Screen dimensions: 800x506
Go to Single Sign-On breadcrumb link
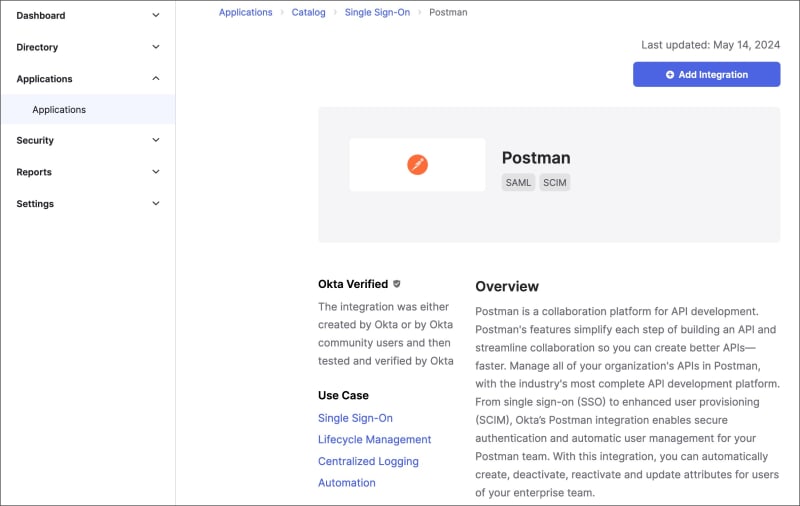click(377, 12)
